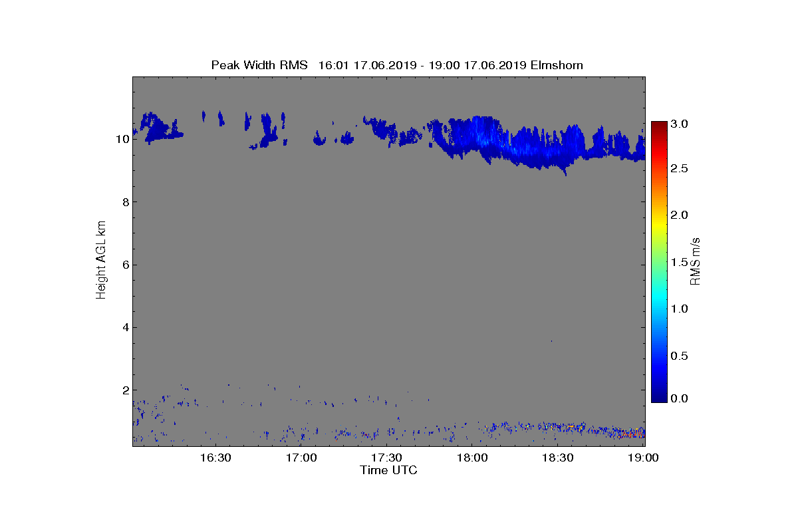The width and height of the screenshot is (798, 532).
Task: Click the colorbar value 2.5
Action: pos(680,169)
